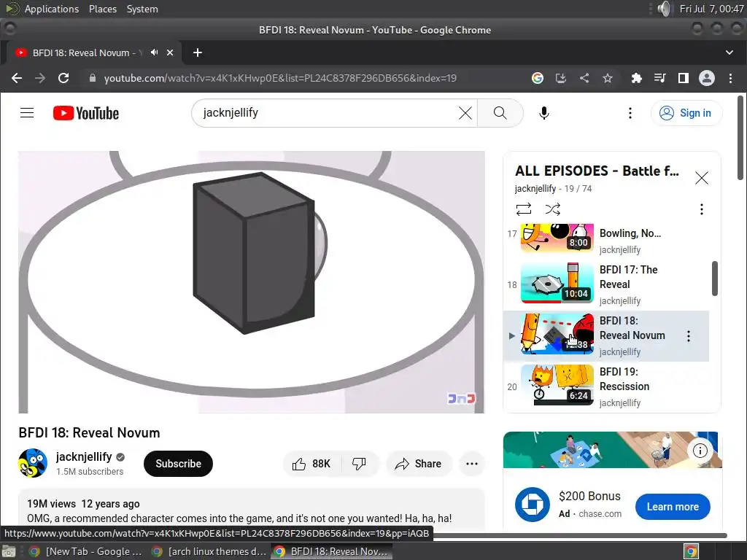Switch to arch linux themes taskbar window
Image resolution: width=747 pixels, height=560 pixels.
point(208,551)
